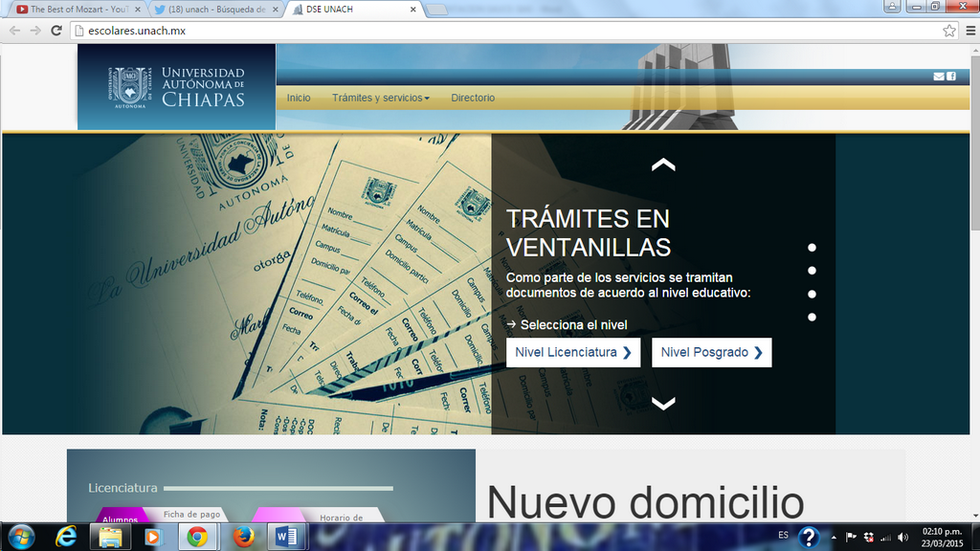Select the DSE UNACH tab
This screenshot has width=980, height=551.
[x=354, y=10]
